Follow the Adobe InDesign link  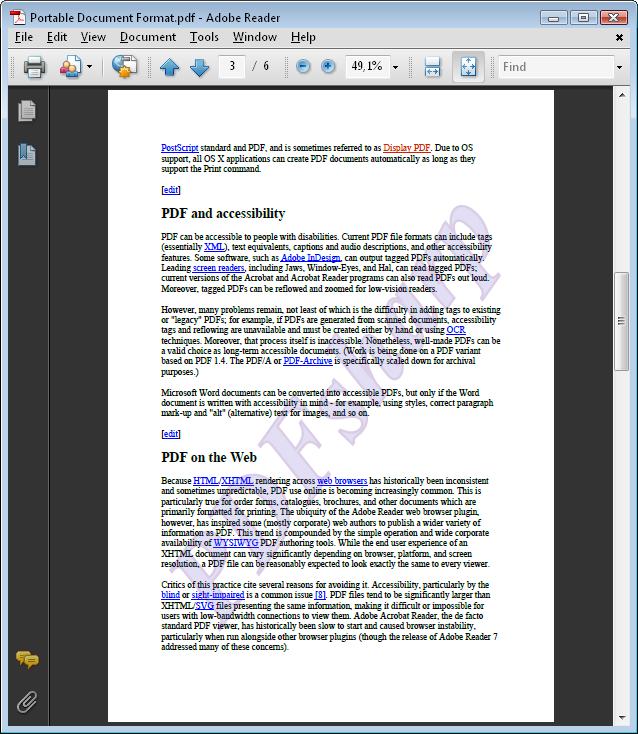pos(310,257)
